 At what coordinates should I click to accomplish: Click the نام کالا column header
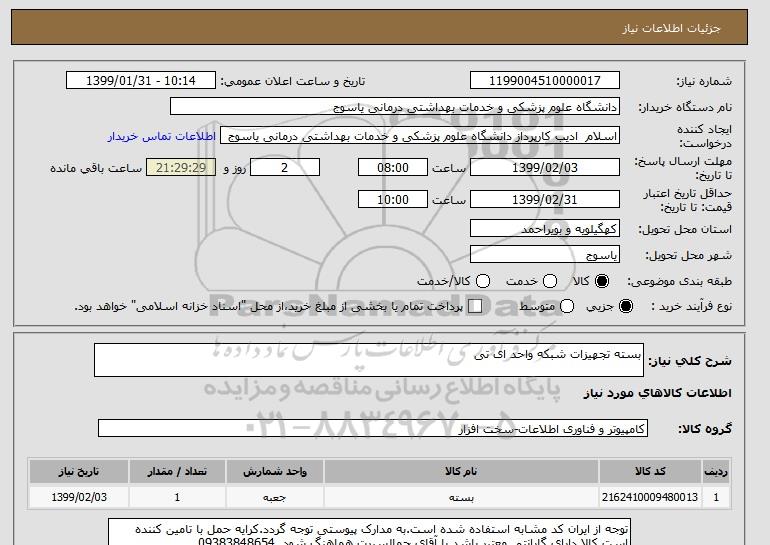[461, 471]
